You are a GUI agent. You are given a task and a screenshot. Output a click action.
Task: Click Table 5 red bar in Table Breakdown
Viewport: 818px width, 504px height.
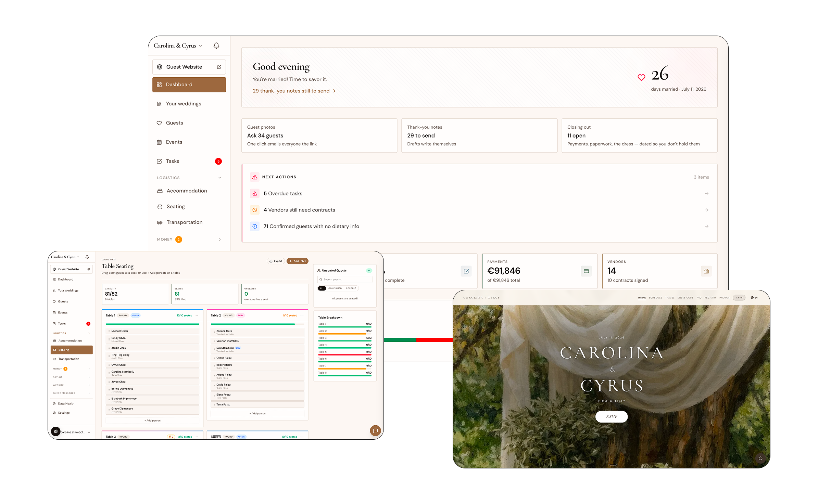point(344,355)
